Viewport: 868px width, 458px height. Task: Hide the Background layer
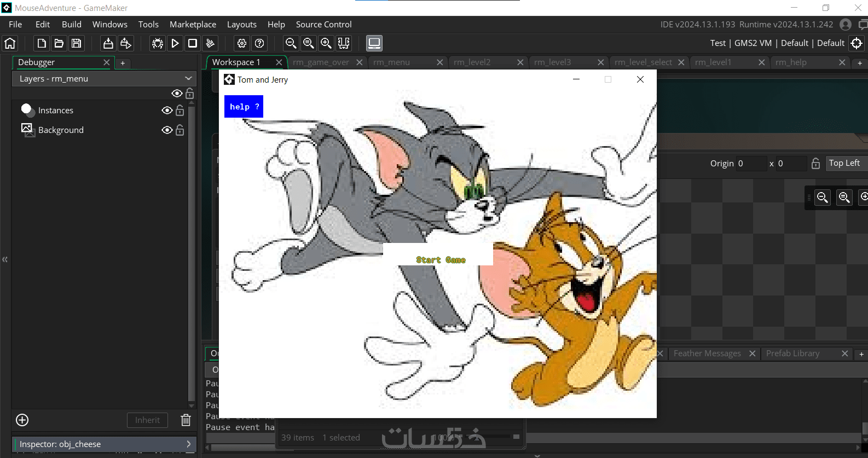pyautogui.click(x=167, y=130)
